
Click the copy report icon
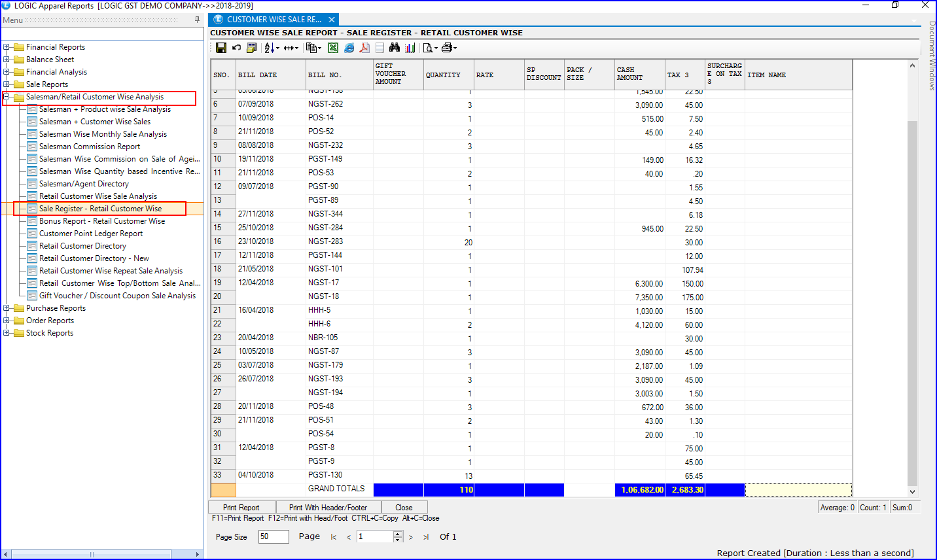[311, 48]
